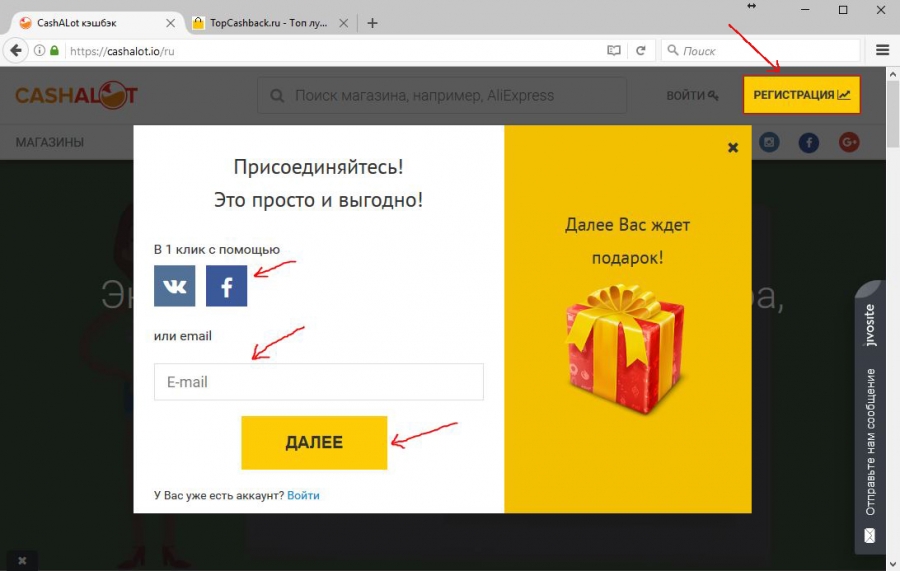Screen dimensions: 900x571
Task: Click the green padlock security icon
Action: [x=55, y=51]
